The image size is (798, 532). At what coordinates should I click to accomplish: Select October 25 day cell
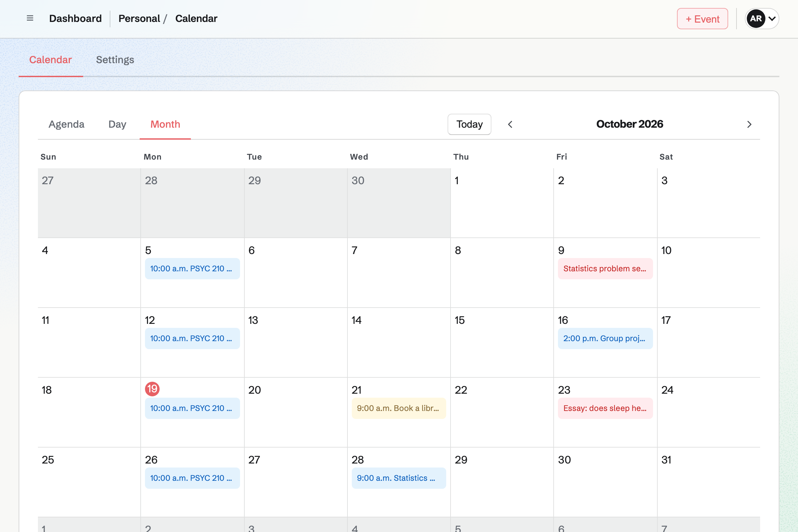[x=89, y=482]
